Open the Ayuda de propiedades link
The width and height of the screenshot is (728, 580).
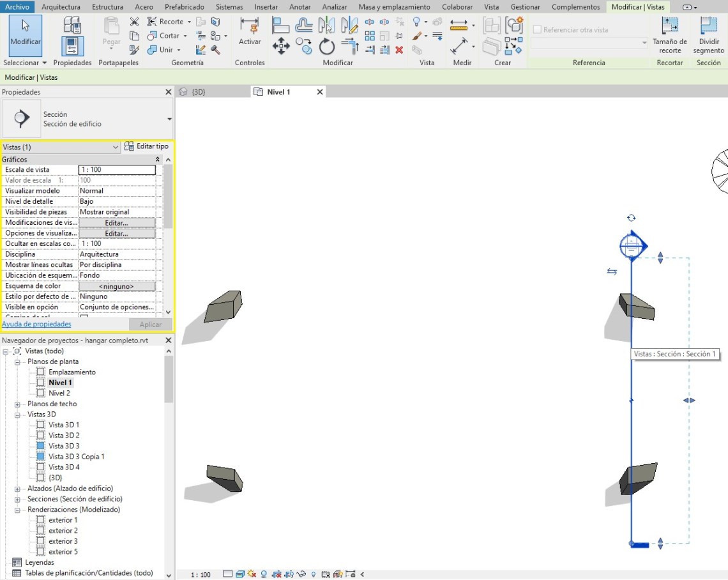36,324
